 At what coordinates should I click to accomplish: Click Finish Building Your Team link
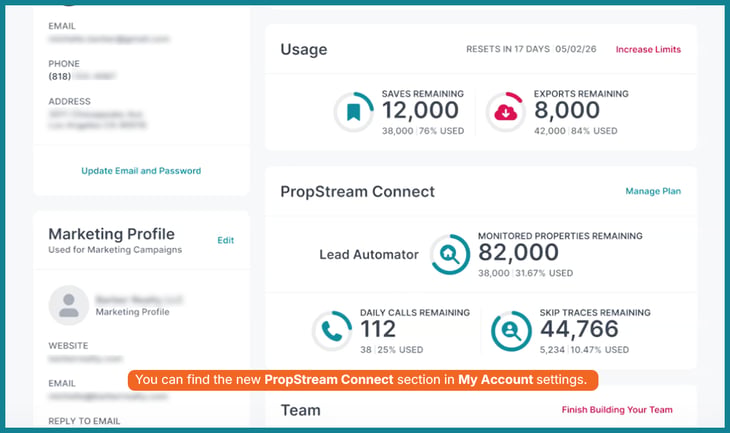tap(617, 410)
